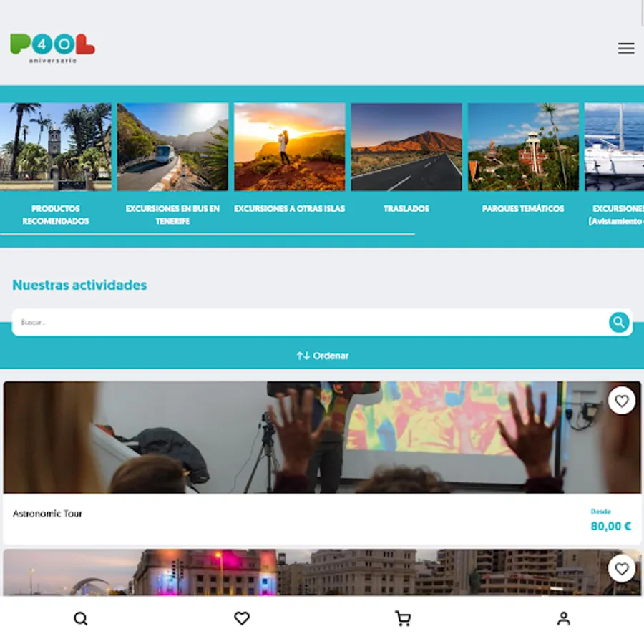Click the teal search magnifier button
Image resolution: width=644 pixels, height=644 pixels.
coord(618,323)
